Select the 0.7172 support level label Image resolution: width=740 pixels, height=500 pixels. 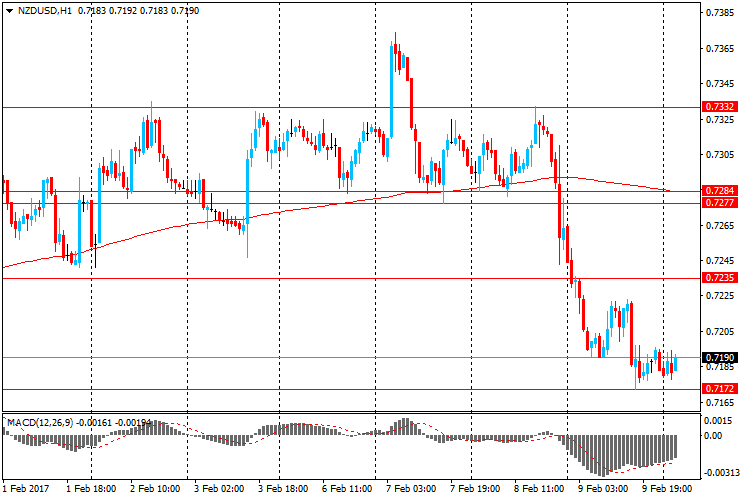click(720, 389)
